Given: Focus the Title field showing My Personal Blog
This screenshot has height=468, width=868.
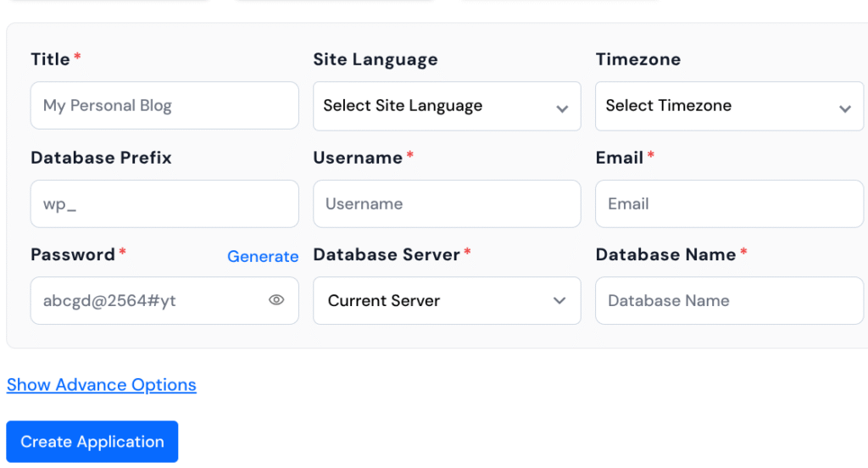Looking at the screenshot, I should (x=164, y=106).
